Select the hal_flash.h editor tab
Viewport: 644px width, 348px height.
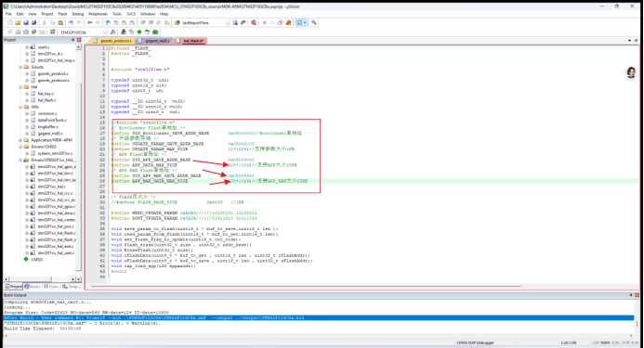click(191, 41)
